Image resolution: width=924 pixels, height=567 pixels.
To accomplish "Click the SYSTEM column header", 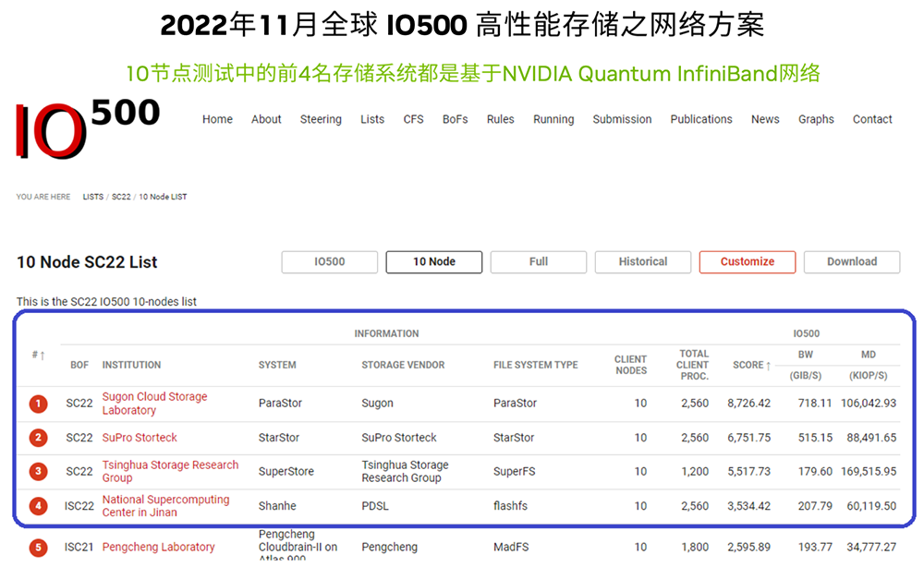I will pos(277,365).
